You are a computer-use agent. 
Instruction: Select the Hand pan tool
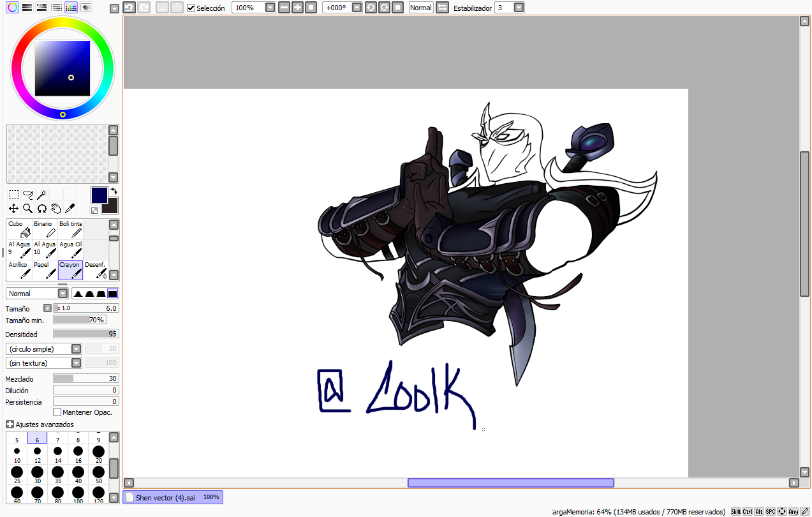tap(56, 208)
